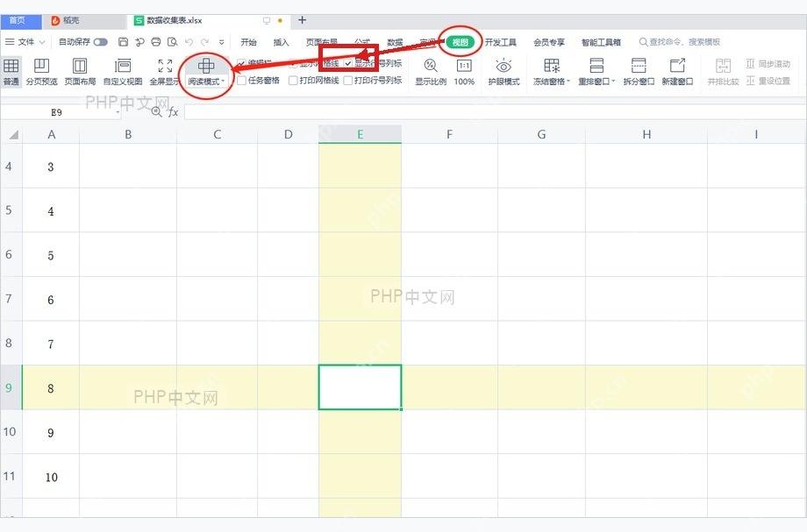Check 打印行号列标 print headings checkbox
The height and width of the screenshot is (532, 807).
click(348, 81)
